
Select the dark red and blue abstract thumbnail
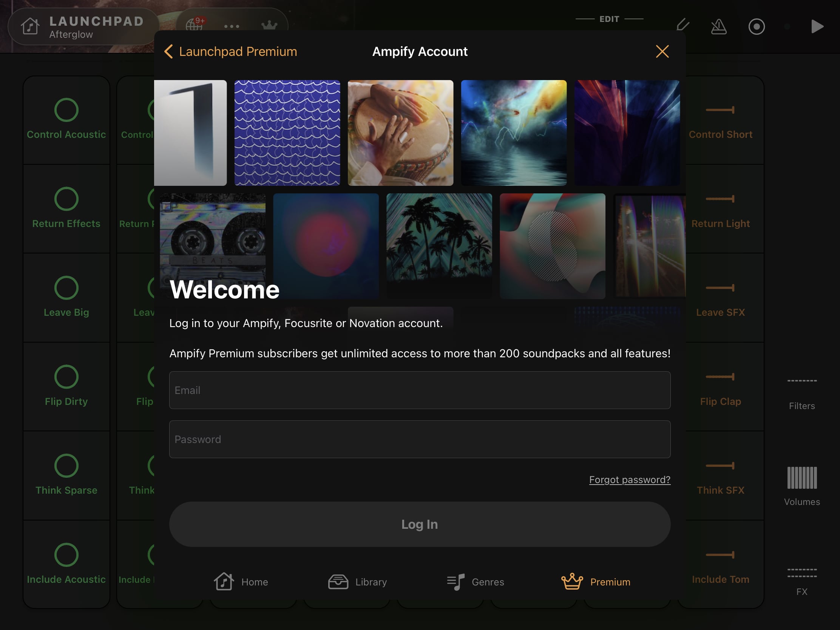click(x=627, y=133)
